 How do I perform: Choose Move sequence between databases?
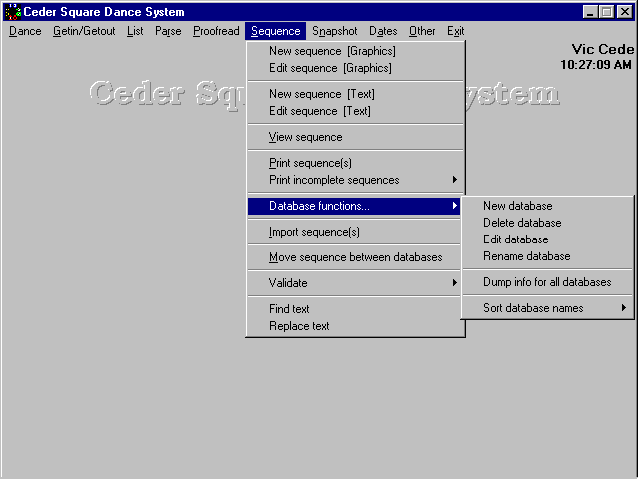354,257
